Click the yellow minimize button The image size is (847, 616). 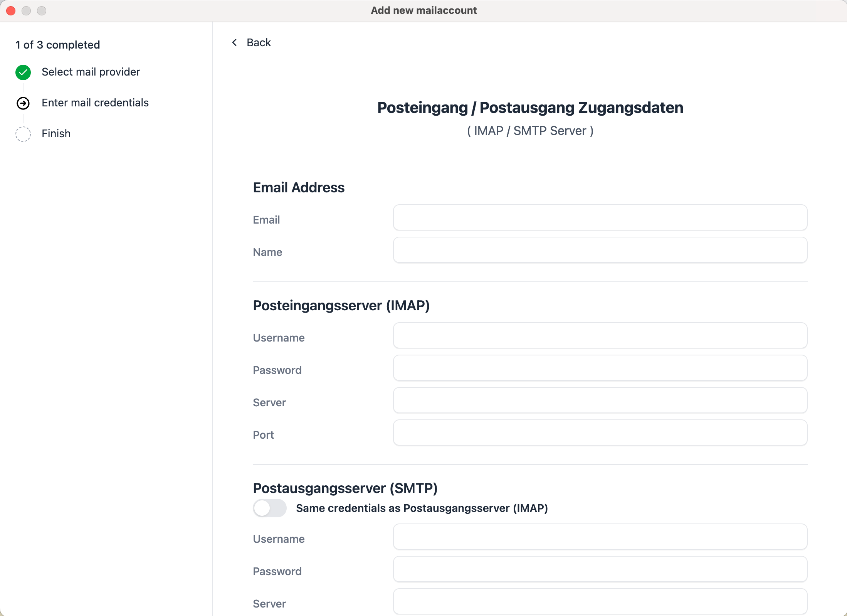(x=26, y=11)
